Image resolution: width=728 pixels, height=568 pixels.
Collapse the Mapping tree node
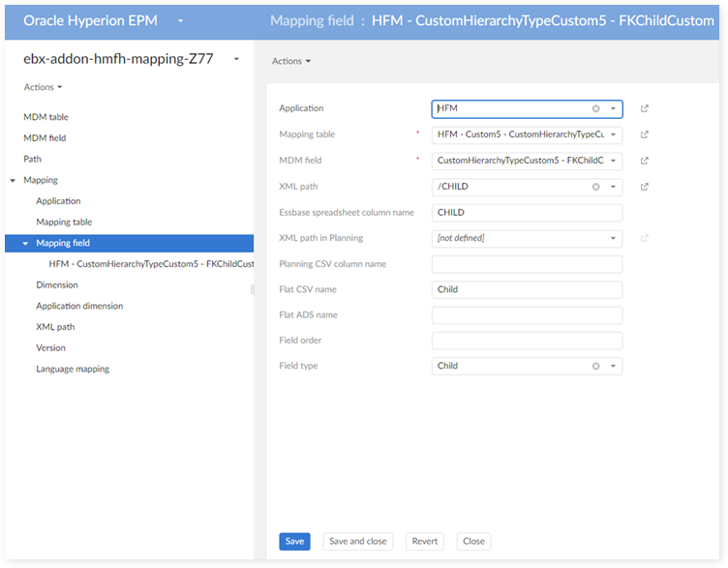pos(13,180)
